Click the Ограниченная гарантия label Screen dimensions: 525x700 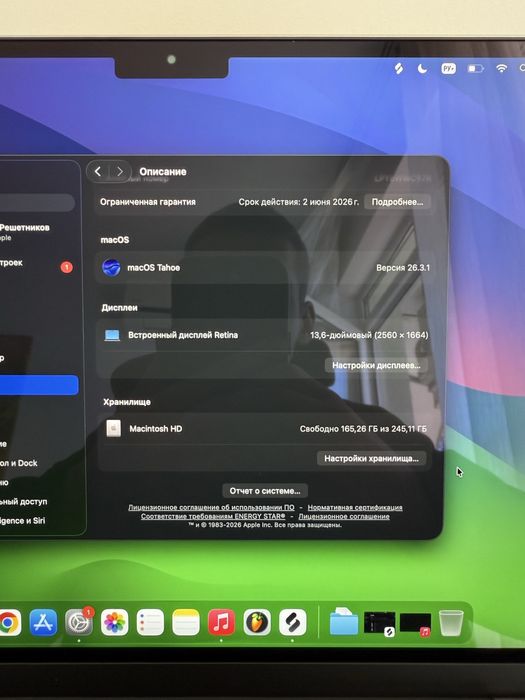pyautogui.click(x=148, y=202)
